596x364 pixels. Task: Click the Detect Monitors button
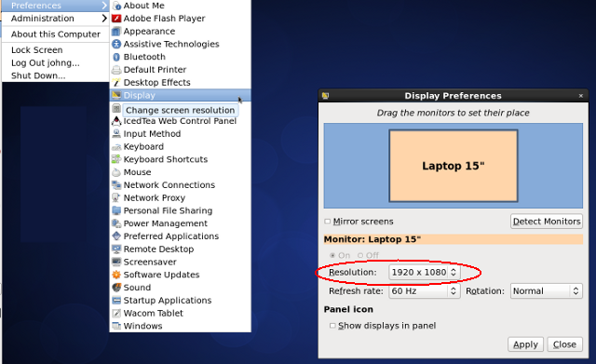coord(547,222)
